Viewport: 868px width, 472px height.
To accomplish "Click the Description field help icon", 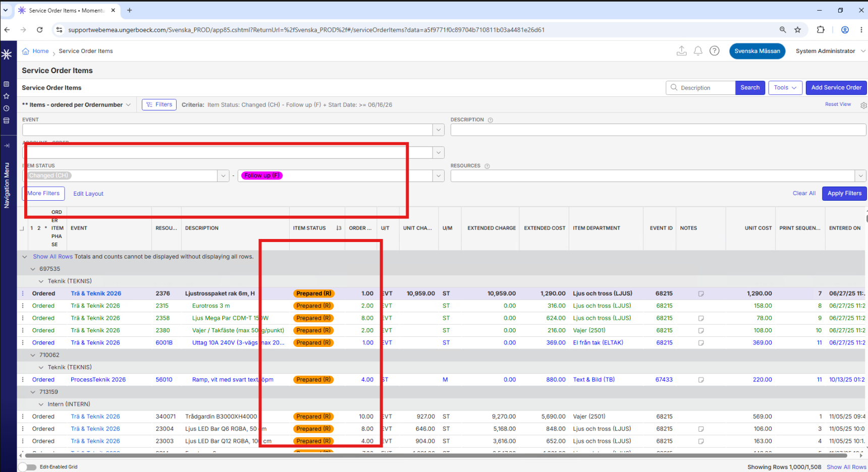I will (x=491, y=120).
